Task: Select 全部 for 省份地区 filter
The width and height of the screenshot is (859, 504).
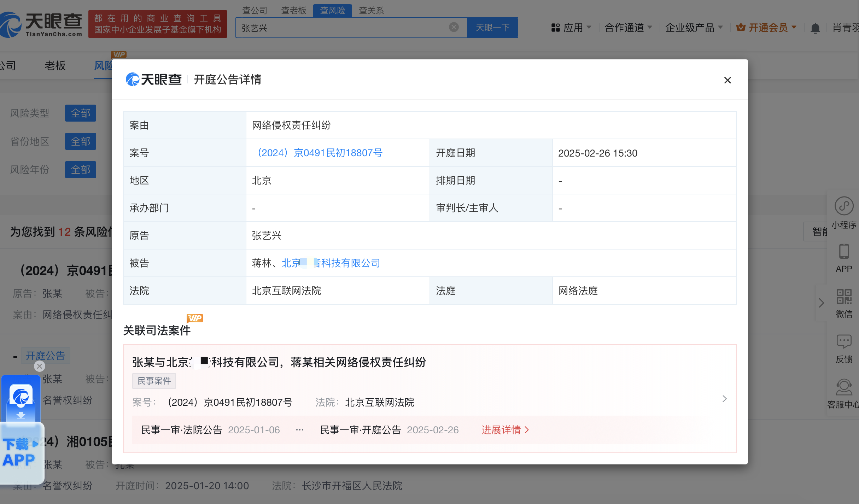Action: 81,141
